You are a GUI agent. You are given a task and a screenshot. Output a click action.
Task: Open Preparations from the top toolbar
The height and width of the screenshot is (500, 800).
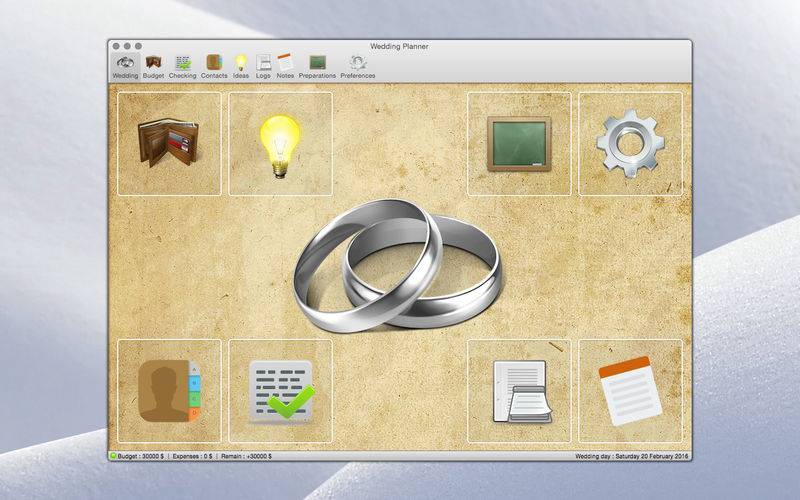pos(317,67)
